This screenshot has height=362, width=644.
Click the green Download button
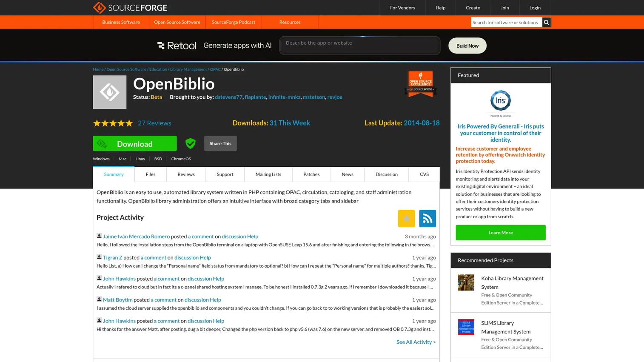coord(135,143)
